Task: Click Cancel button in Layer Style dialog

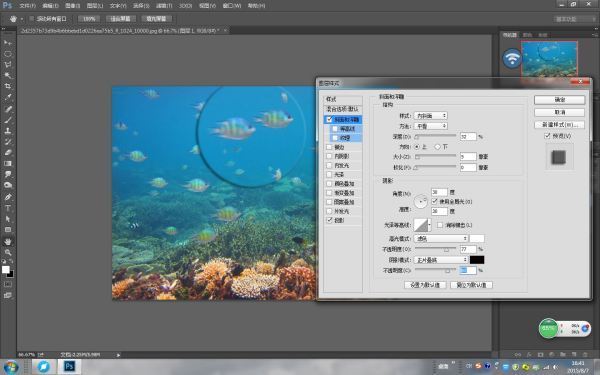Action: [559, 112]
